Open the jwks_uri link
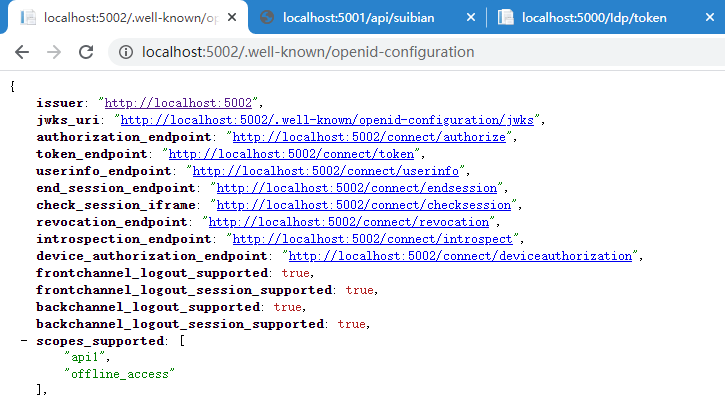The image size is (725, 399). [327, 120]
